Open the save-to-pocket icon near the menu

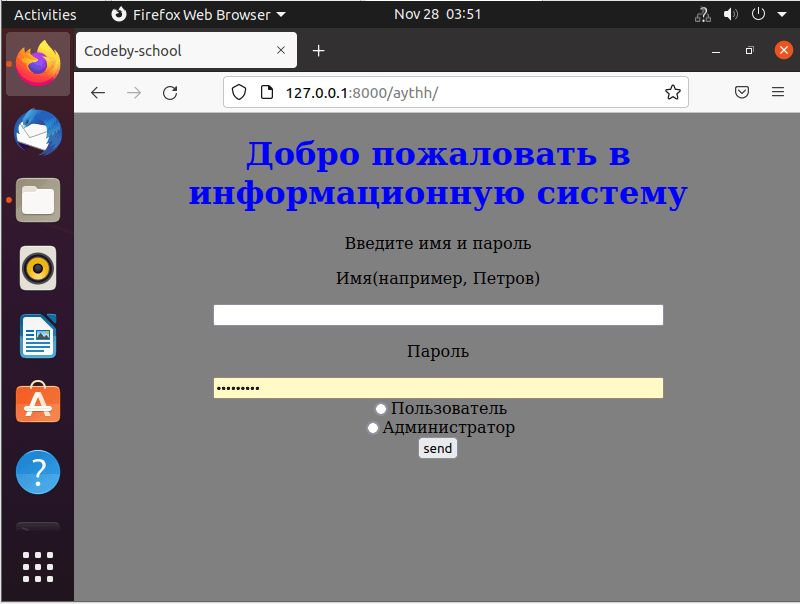[741, 91]
